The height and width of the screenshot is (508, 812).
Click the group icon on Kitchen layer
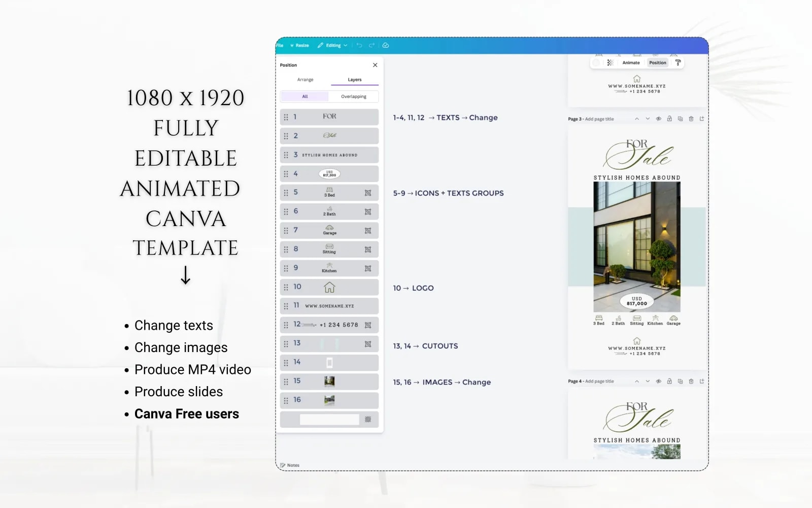(x=368, y=268)
